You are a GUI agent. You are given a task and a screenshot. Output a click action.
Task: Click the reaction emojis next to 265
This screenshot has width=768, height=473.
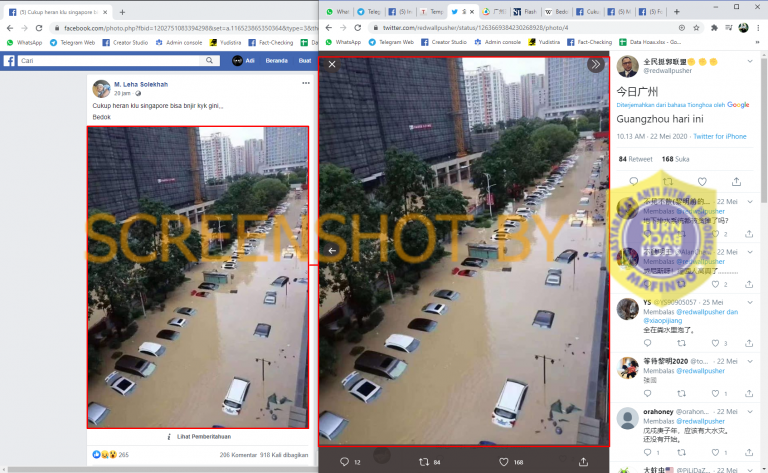tap(104, 455)
